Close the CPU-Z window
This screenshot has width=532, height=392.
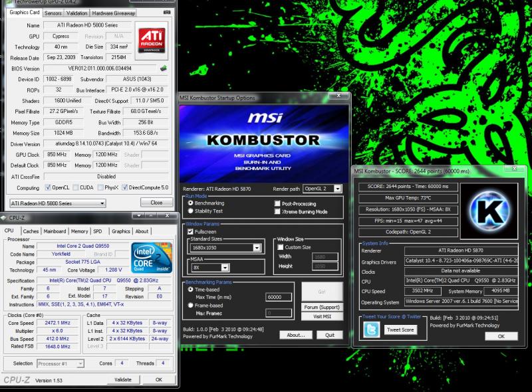coord(167,216)
